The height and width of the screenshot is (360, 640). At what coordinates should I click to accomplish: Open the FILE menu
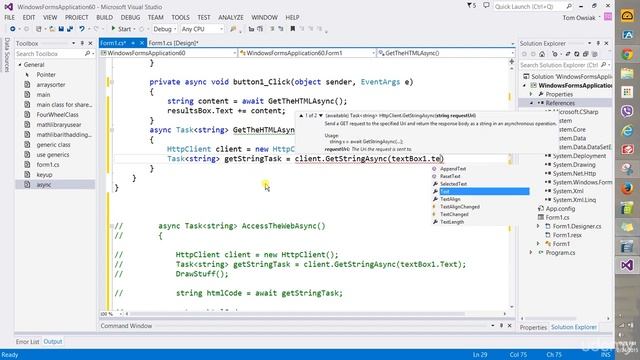tap(9, 18)
